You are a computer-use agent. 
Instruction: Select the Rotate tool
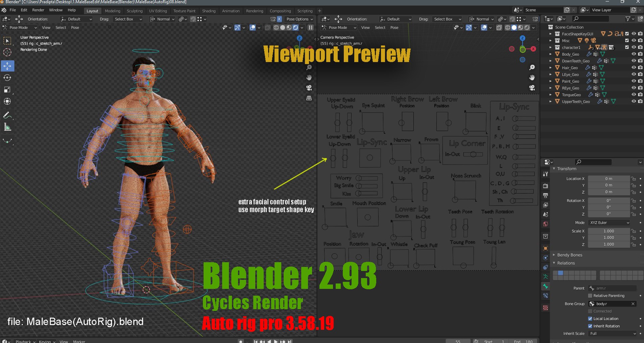coord(7,78)
